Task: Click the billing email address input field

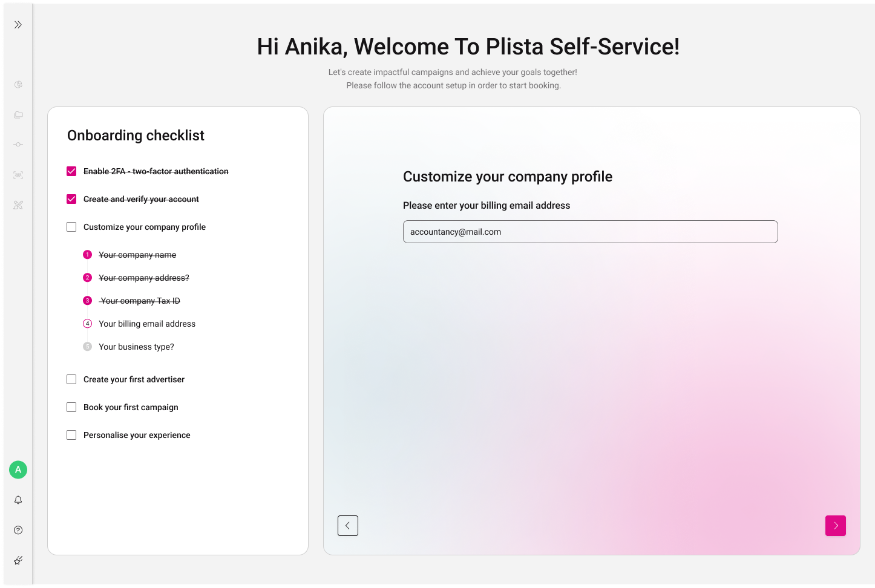Action: tap(591, 232)
